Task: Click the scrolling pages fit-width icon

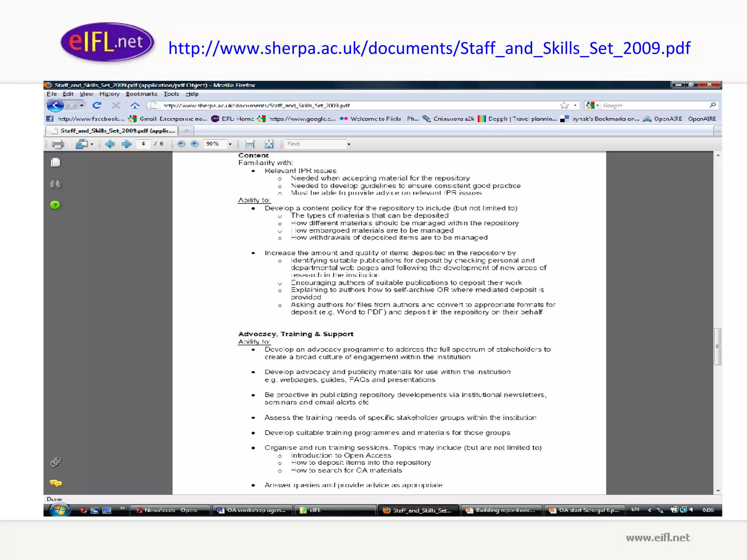Action: tap(250, 144)
